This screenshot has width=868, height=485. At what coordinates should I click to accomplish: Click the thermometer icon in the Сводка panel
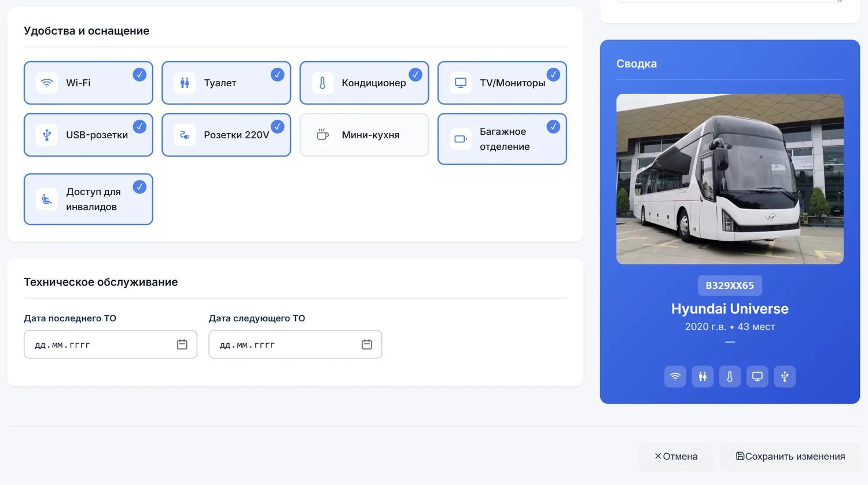tap(730, 377)
